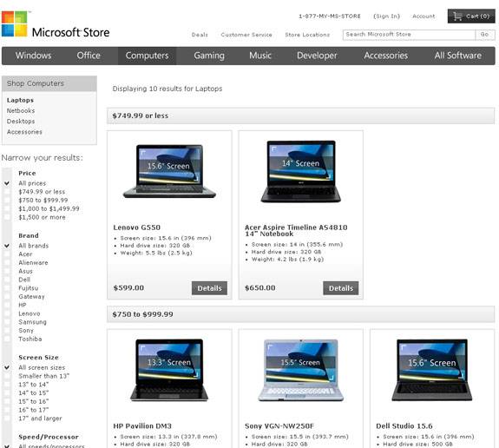
Task: Filter by HP brand
Action: coord(7,305)
